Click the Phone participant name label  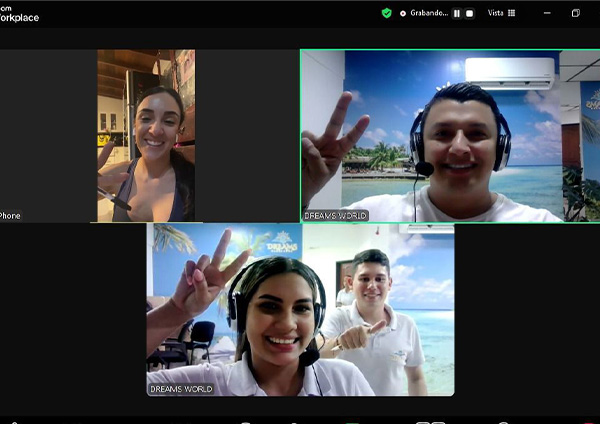tap(10, 215)
